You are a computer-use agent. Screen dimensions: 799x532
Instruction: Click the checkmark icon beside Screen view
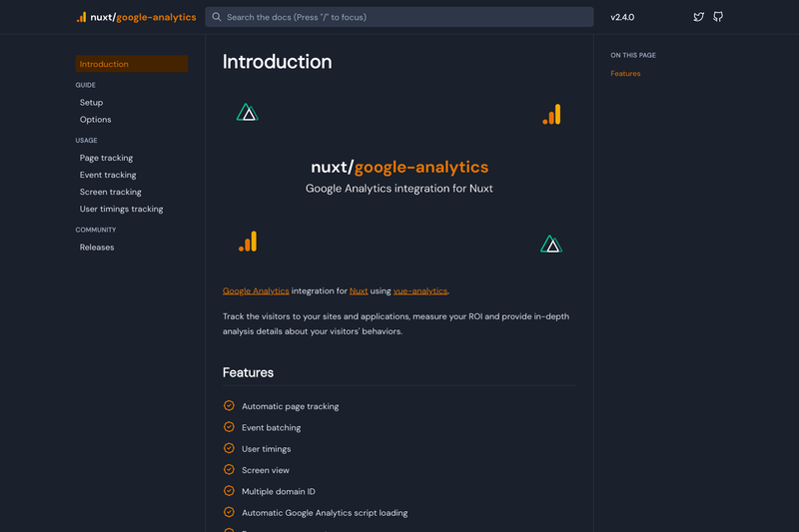[229, 470]
